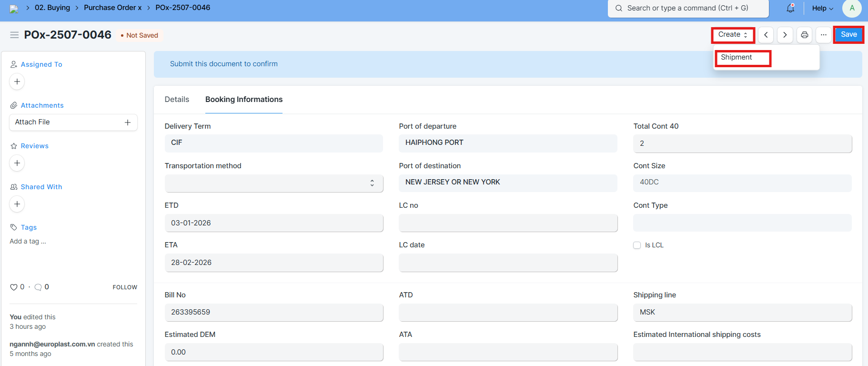Click the notification bell icon
The height and width of the screenshot is (366, 868).
(790, 8)
